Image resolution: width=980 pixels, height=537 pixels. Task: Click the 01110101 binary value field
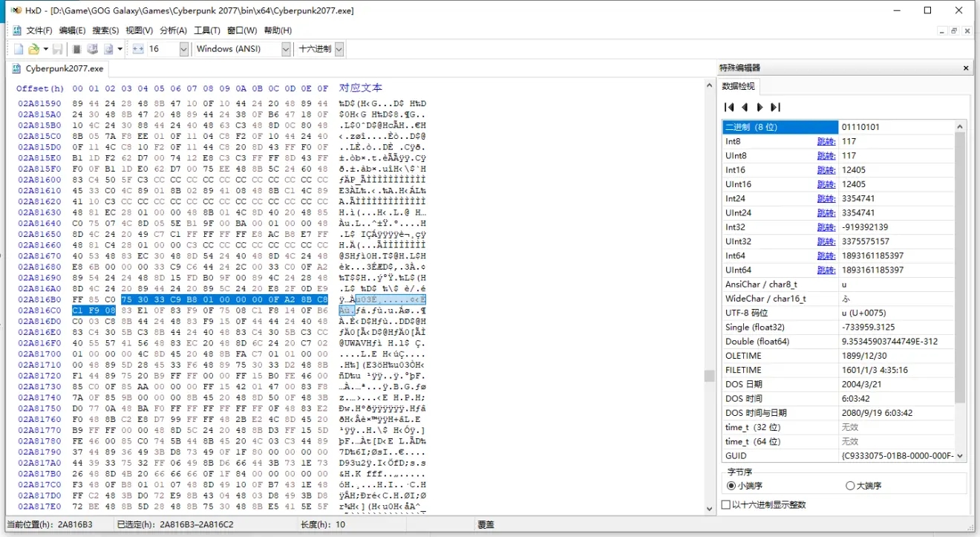pos(896,127)
